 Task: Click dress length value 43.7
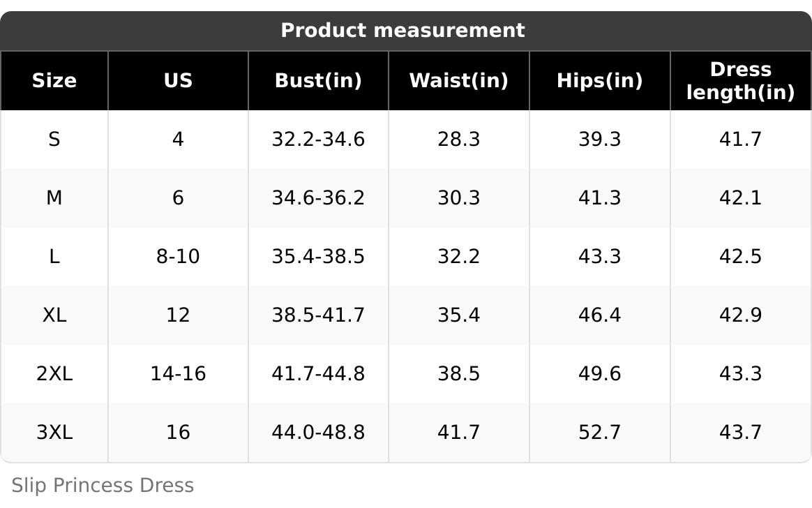point(741,432)
